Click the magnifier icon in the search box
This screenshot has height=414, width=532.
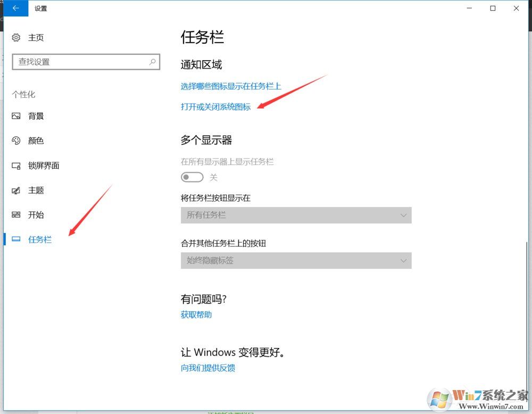[153, 62]
